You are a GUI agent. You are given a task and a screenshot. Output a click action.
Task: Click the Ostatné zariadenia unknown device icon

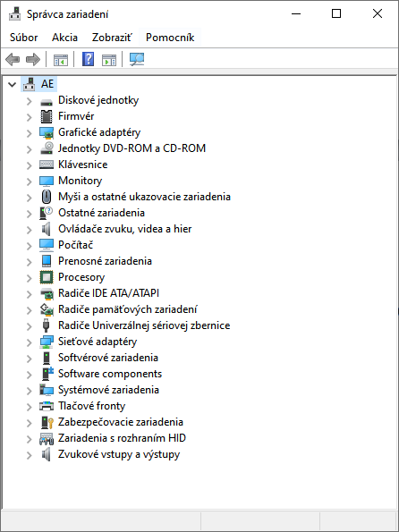pos(47,213)
